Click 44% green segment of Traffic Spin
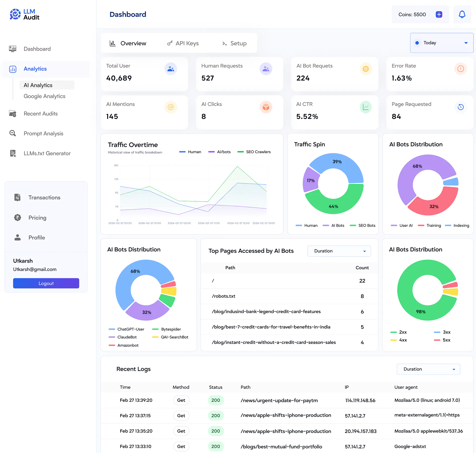The image size is (476, 453). (333, 206)
